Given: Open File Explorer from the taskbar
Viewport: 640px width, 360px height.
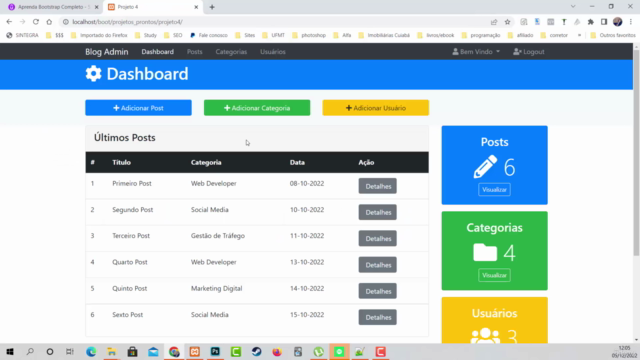Looking at the screenshot, I should 112,351.
